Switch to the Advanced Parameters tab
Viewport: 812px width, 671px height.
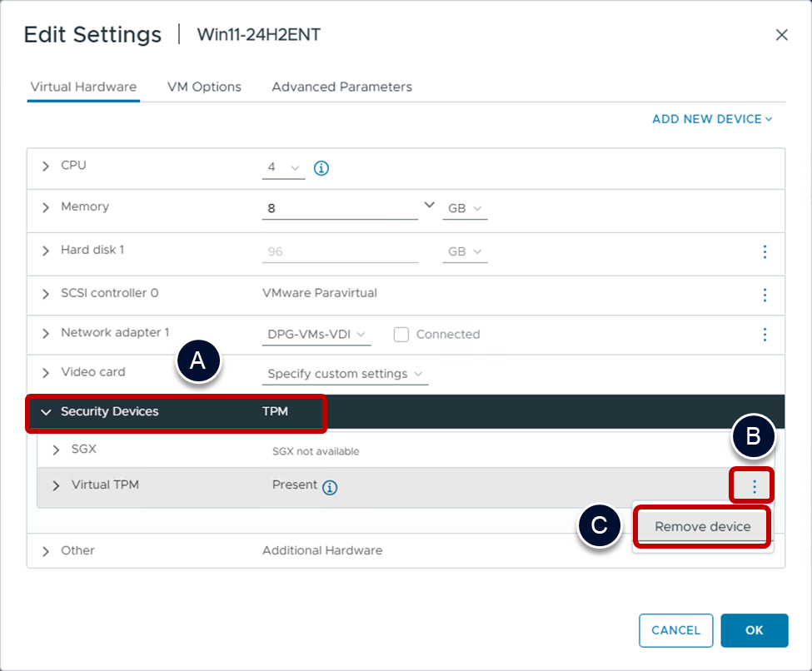341,87
